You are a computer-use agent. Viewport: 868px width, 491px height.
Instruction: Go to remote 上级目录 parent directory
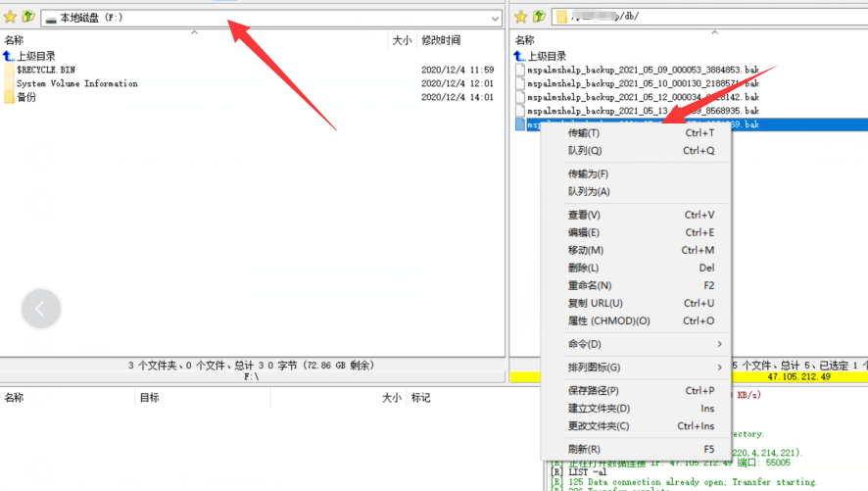[x=546, y=57]
